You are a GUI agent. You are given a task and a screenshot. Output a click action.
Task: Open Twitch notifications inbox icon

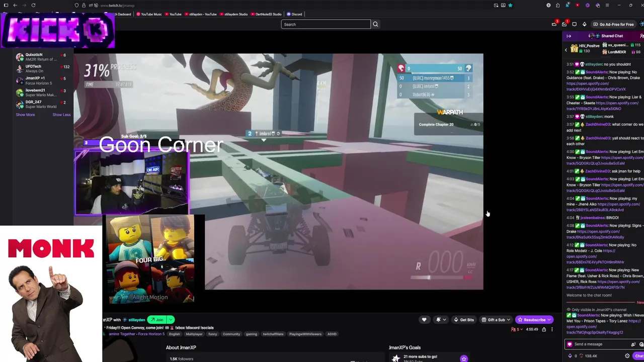pos(564,24)
